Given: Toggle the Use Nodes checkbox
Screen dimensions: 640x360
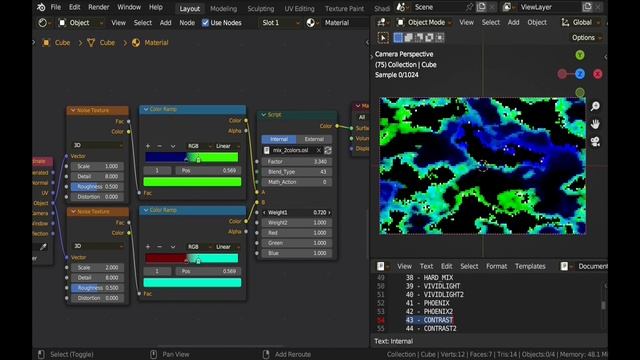Looking at the screenshot, I should [x=205, y=23].
